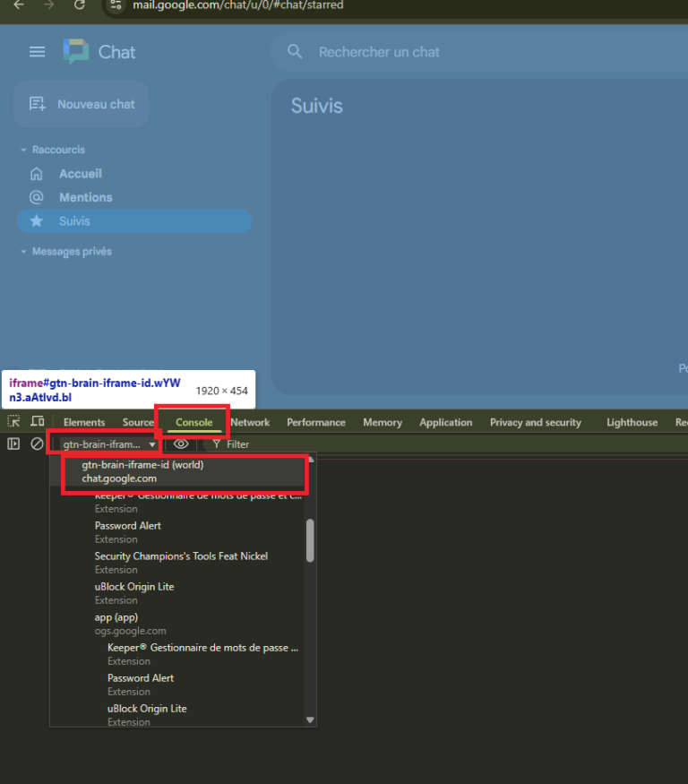Open the Privacy and security tab
Image resolution: width=688 pixels, height=784 pixels.
536,423
